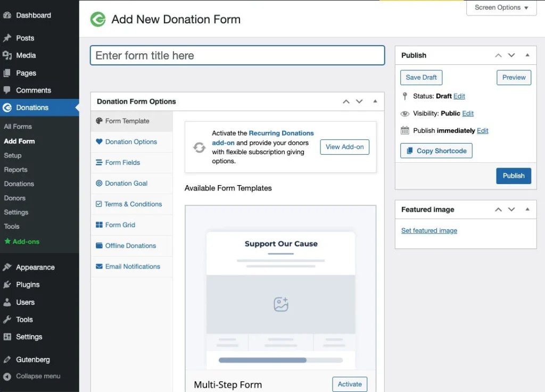Click the Comments bubble icon
The width and height of the screenshot is (545, 392).
pos(7,90)
